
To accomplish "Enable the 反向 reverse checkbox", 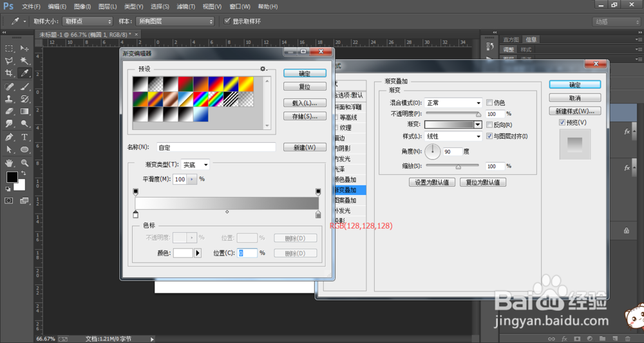I will click(x=489, y=125).
